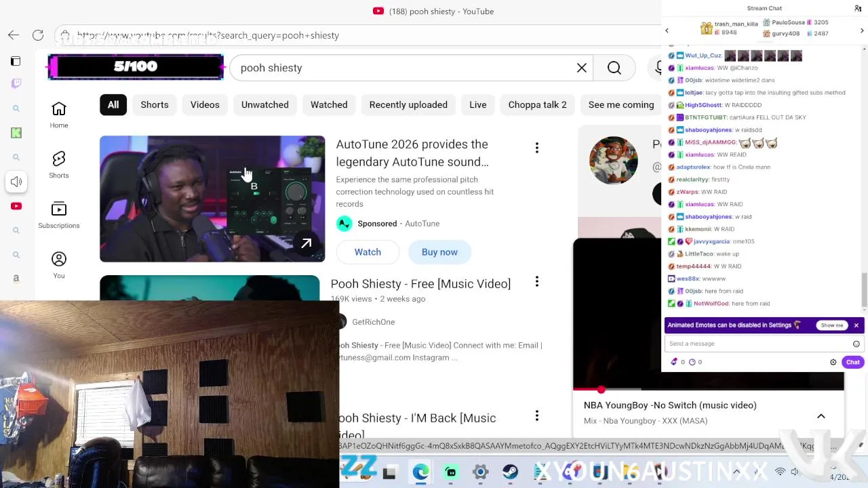Image resolution: width=868 pixels, height=488 pixels.
Task: Open Settings gear app in taskbar
Action: (480, 472)
